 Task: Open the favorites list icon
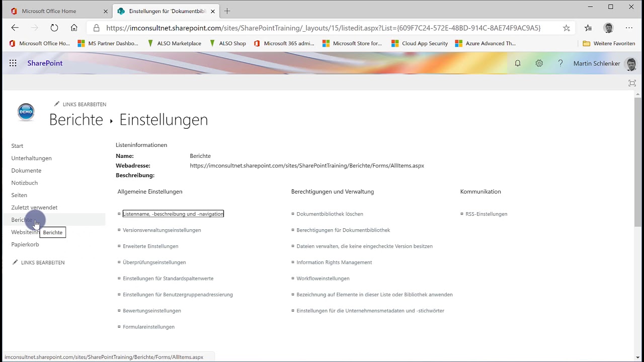588,28
